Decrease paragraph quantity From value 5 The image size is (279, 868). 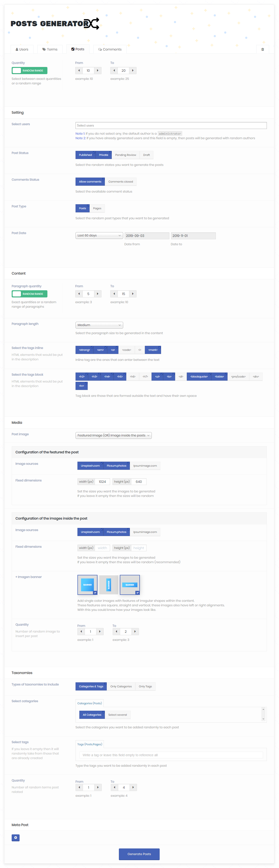(x=79, y=294)
